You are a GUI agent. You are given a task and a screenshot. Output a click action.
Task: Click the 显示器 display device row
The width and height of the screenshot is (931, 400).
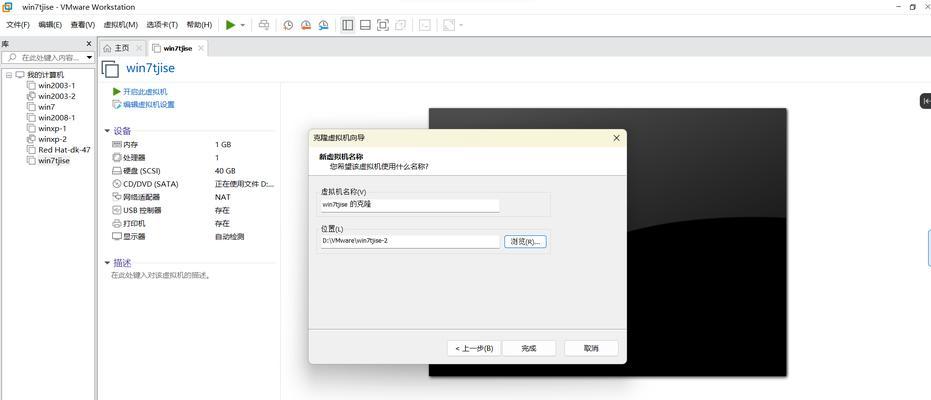coord(193,236)
